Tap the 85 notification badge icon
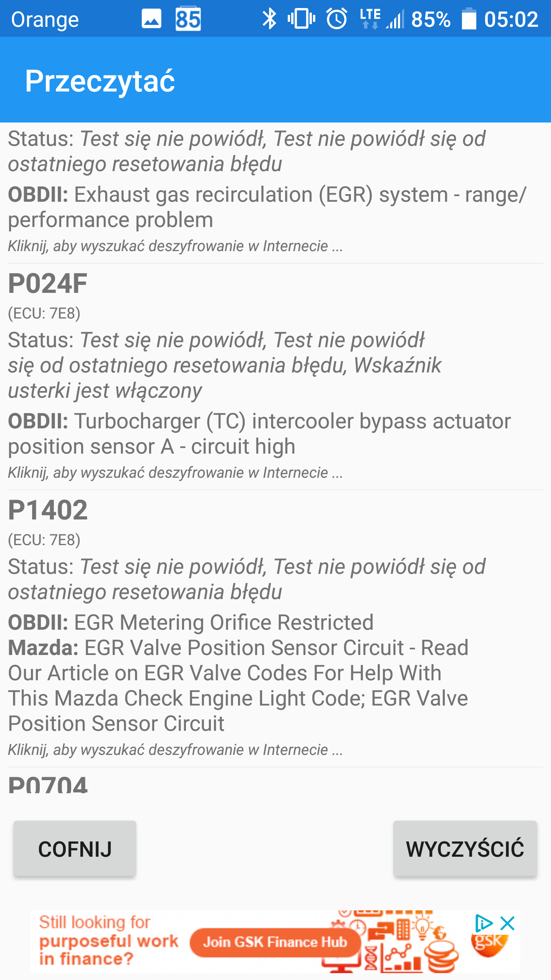Image resolution: width=551 pixels, height=980 pixels. (188, 19)
